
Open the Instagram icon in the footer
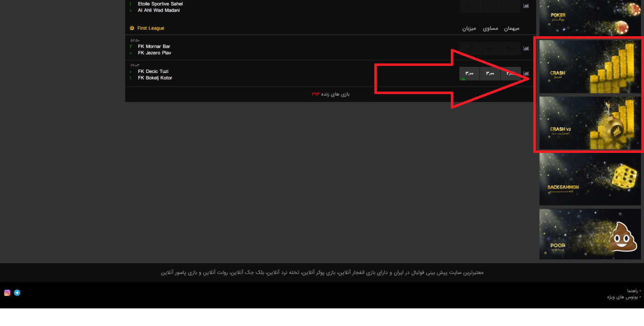7,293
